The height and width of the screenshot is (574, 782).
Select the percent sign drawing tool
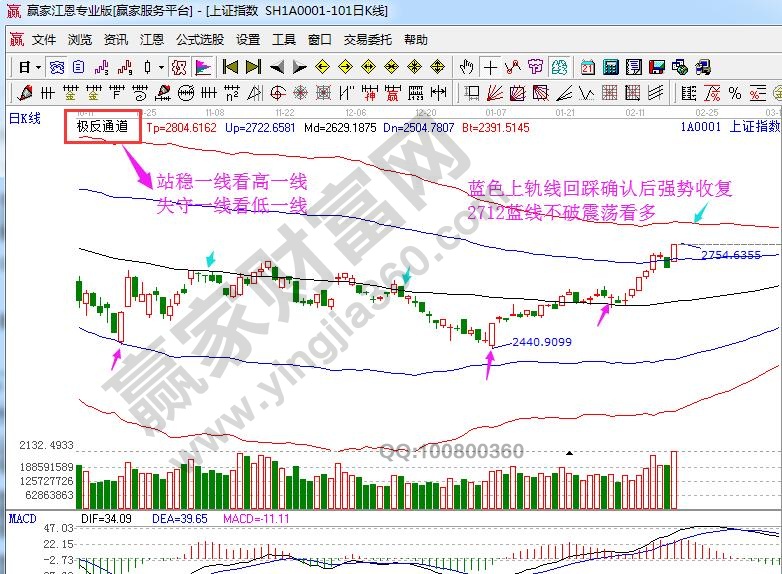pyautogui.click(x=735, y=93)
